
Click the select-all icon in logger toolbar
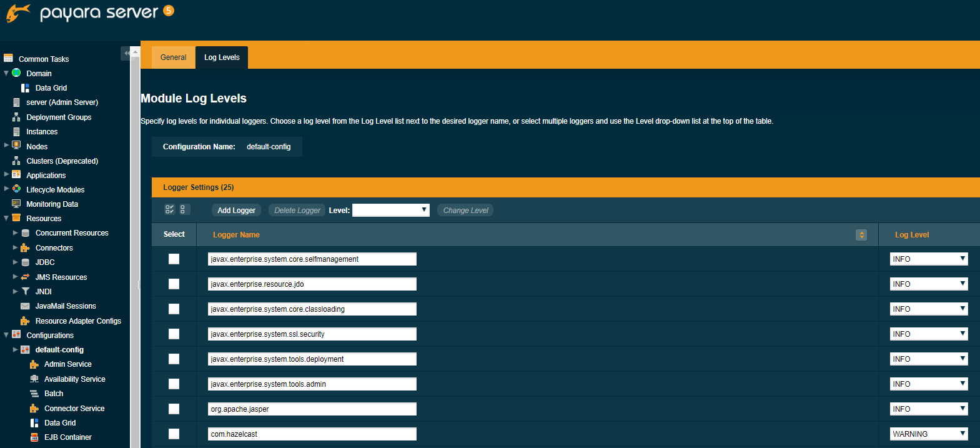click(169, 210)
